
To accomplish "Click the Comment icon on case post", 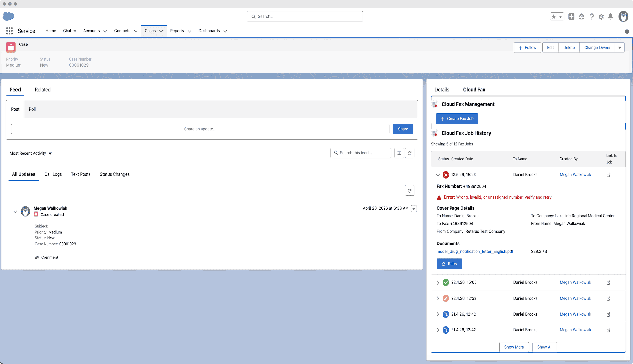I will (x=37, y=257).
